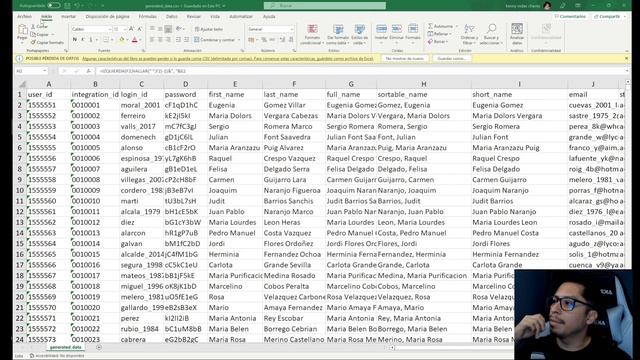Image resolution: width=640 pixels, height=360 pixels.
Task: Expand the Combinar y centrar arrow
Action: [x=239, y=40]
